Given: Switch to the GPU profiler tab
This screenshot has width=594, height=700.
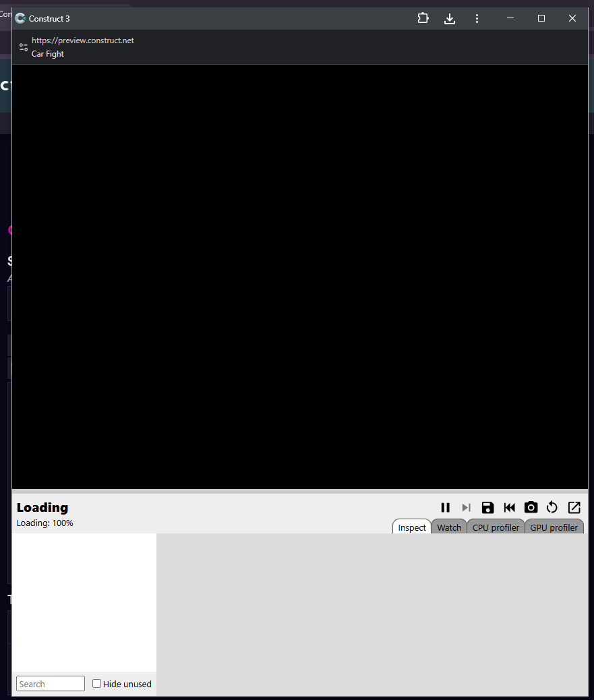Looking at the screenshot, I should pos(554,527).
